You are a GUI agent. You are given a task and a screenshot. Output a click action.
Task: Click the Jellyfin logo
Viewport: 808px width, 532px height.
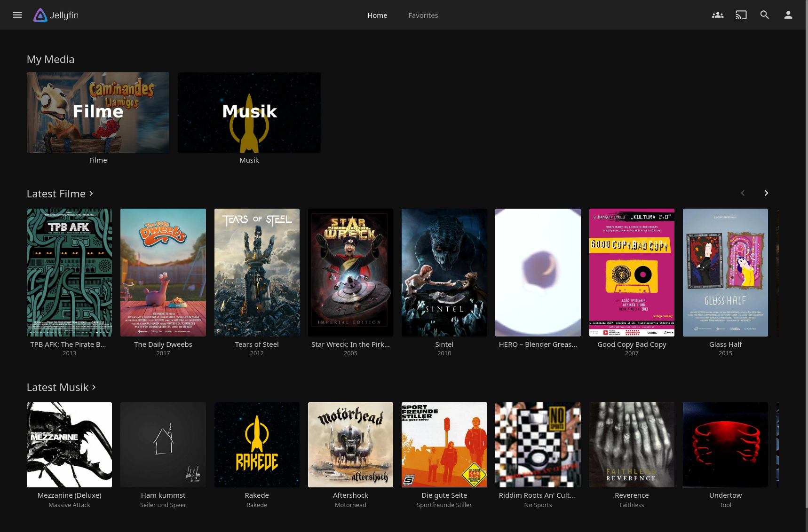(x=56, y=15)
